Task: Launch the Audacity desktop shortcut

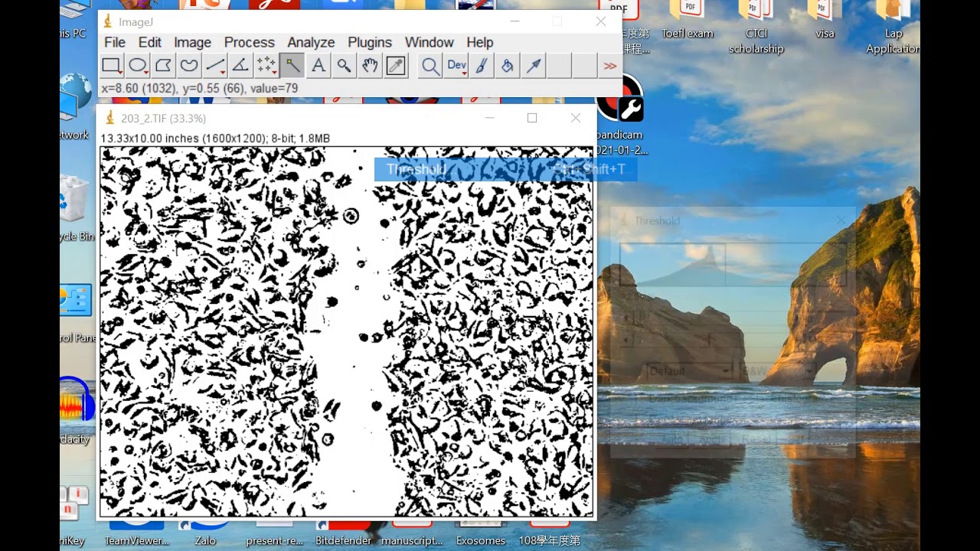Action: coord(76,412)
